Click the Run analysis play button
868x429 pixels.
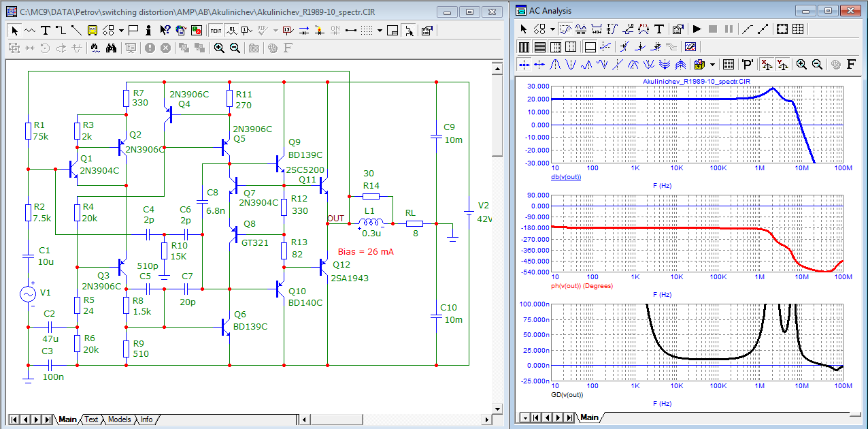point(697,29)
